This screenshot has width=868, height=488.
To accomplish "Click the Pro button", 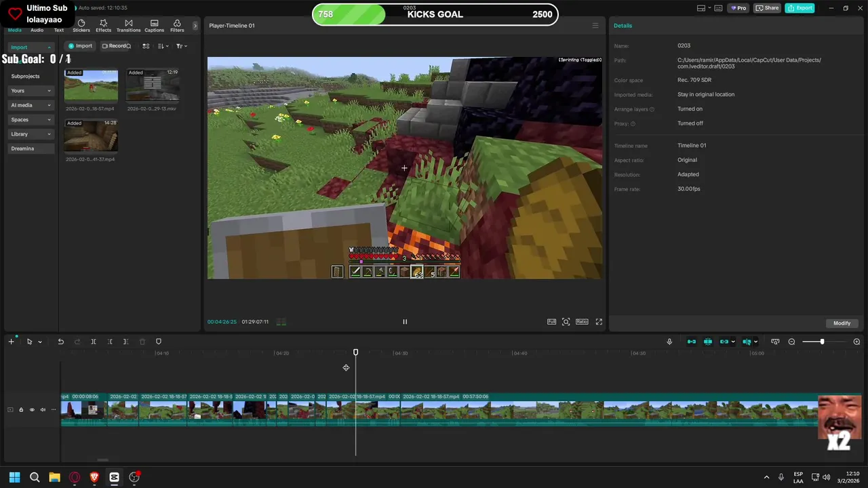I will coord(738,8).
